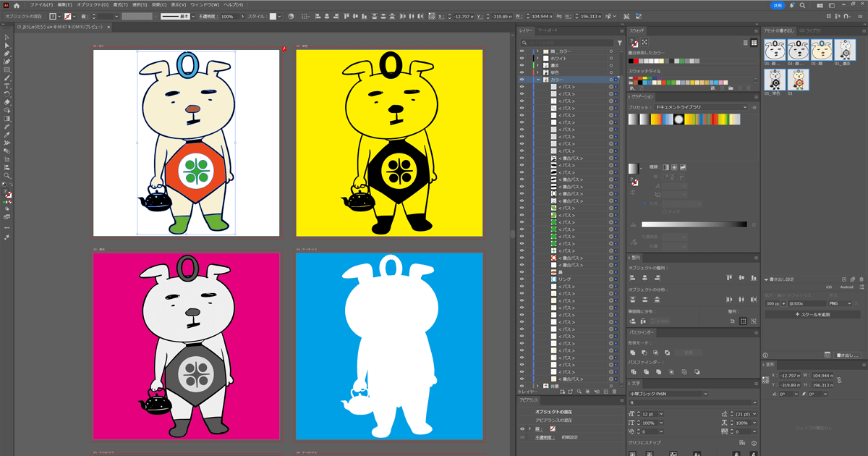Click the スケールを追加 button
Screen dimensions: 868x456
812,315
